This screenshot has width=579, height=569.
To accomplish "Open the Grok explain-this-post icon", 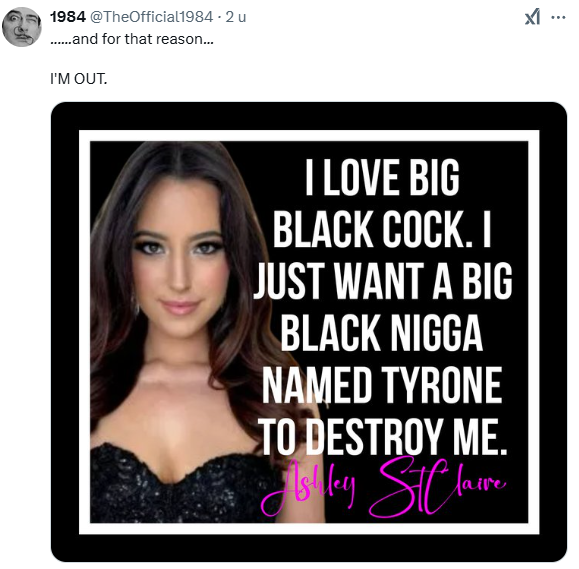I will click(x=532, y=17).
